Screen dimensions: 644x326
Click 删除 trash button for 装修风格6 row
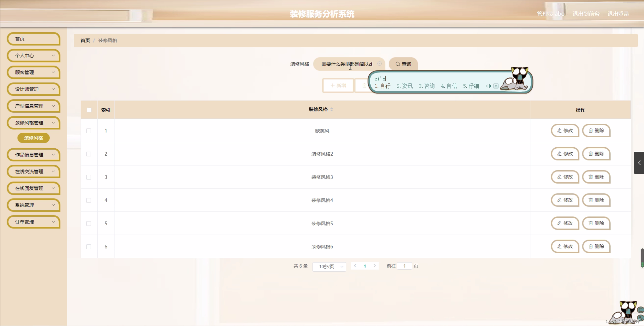click(x=596, y=246)
